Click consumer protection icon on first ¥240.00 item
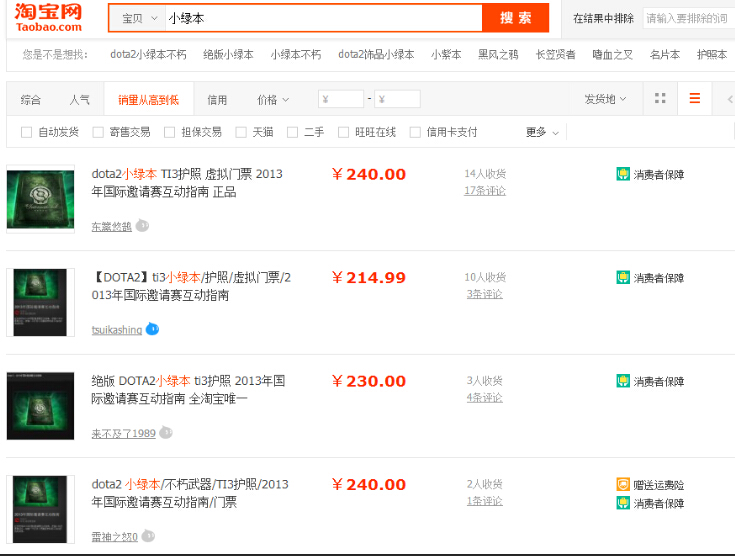 (x=623, y=174)
